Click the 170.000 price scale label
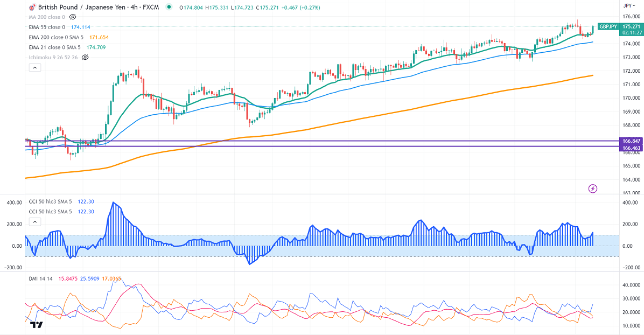This screenshot has height=335, width=644. coord(632,98)
